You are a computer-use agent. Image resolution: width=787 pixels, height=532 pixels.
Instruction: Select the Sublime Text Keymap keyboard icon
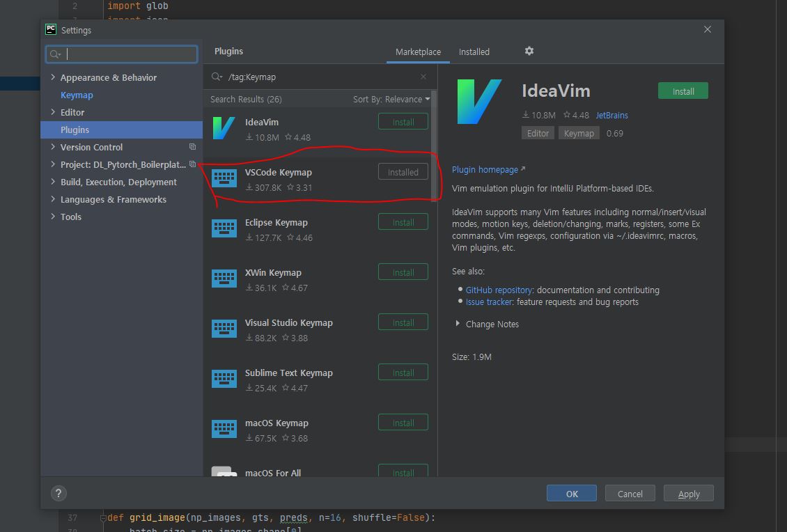[224, 380]
